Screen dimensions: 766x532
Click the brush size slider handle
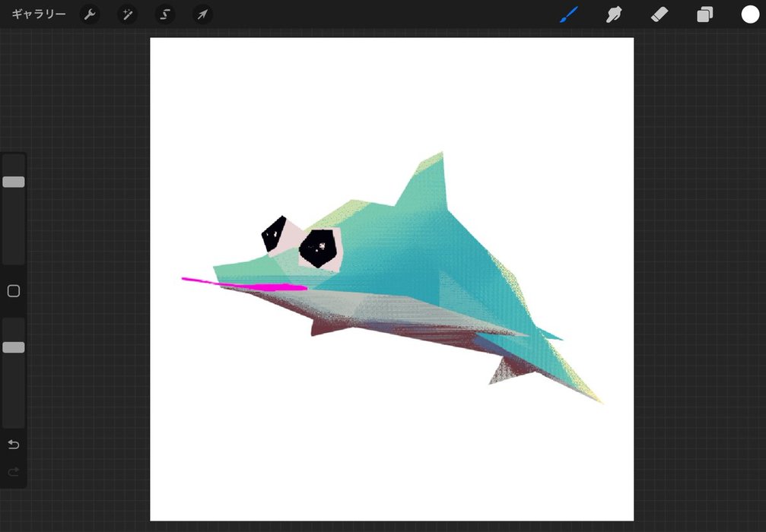(x=14, y=182)
